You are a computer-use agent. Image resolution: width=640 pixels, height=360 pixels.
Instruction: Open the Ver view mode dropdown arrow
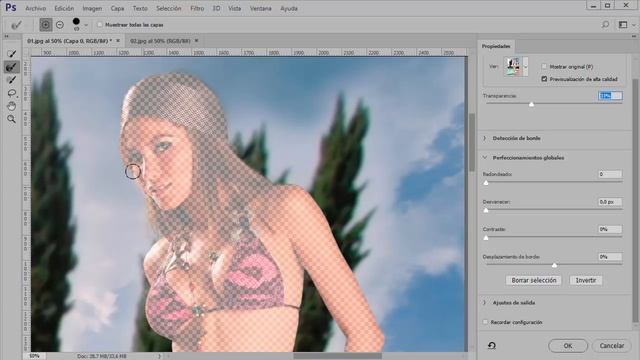tap(525, 67)
